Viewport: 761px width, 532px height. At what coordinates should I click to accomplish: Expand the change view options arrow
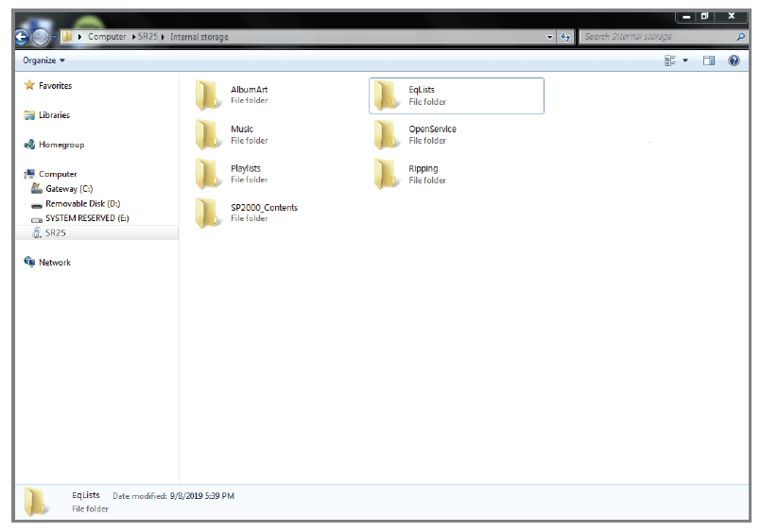pyautogui.click(x=685, y=60)
